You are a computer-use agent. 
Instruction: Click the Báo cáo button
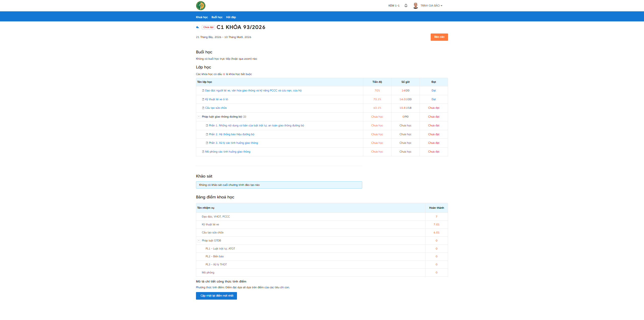click(439, 37)
